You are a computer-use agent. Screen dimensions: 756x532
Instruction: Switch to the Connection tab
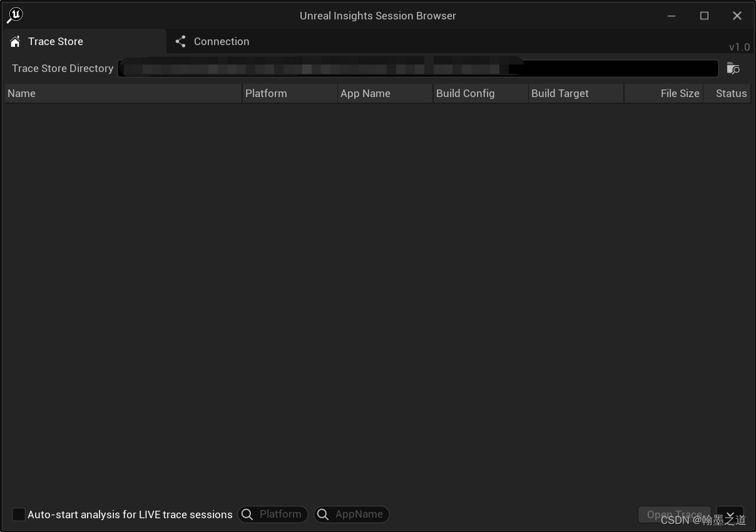(x=220, y=41)
